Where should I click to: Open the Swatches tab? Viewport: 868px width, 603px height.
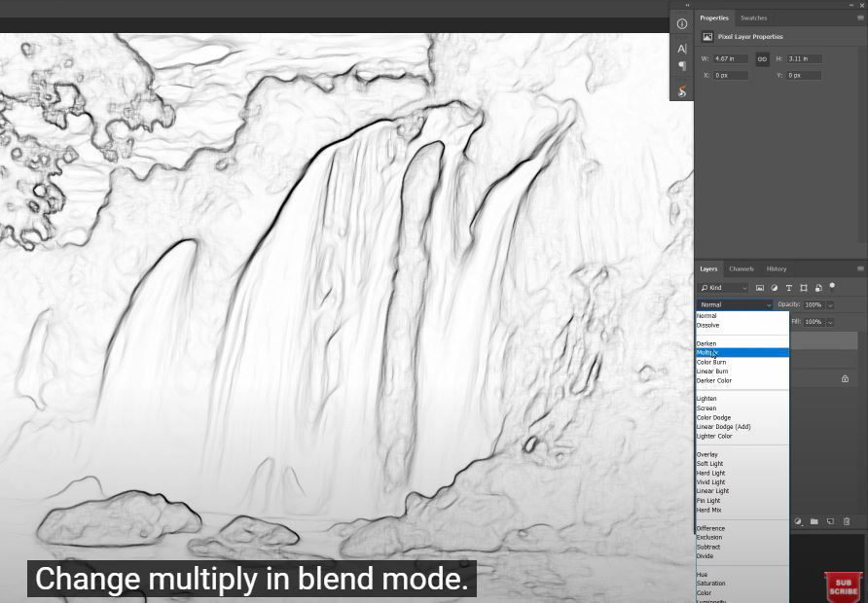pos(753,18)
